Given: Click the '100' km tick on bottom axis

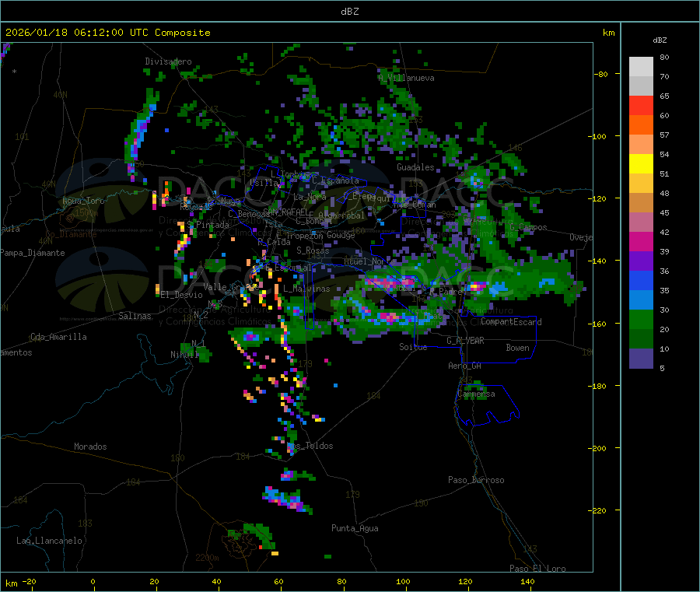Looking at the screenshot, I should [403, 582].
